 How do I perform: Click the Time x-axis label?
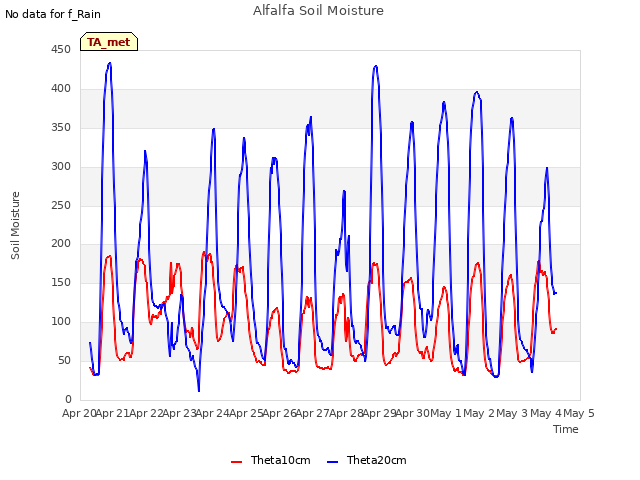566,429
